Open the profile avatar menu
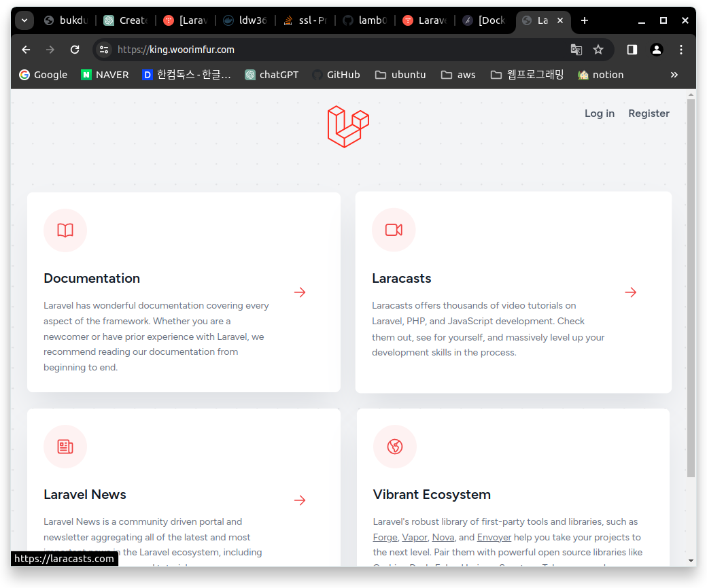 tap(657, 50)
